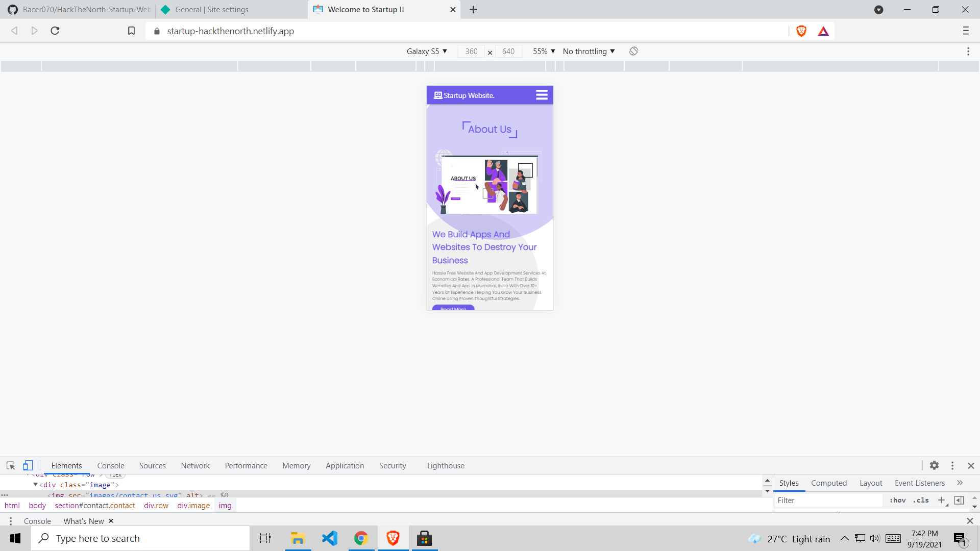
Task: Open DevTools settings gear
Action: [x=934, y=465]
